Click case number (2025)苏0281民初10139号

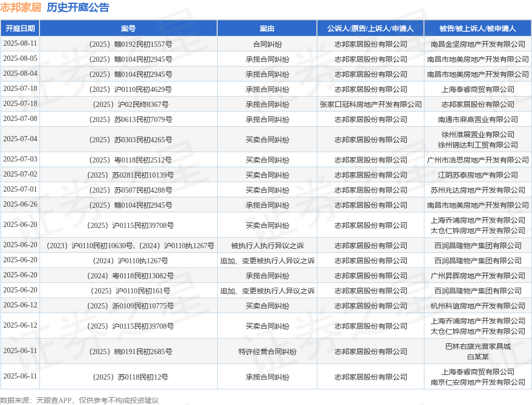(130, 175)
